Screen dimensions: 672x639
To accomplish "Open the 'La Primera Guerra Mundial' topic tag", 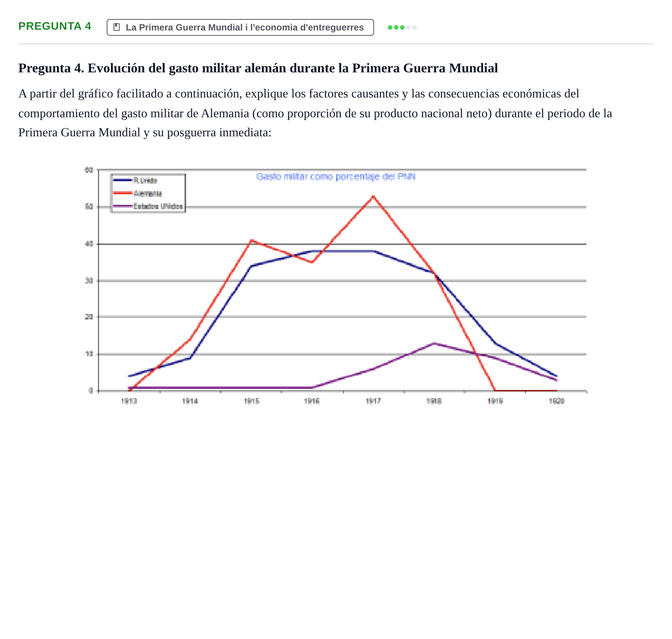I will pos(240,27).
